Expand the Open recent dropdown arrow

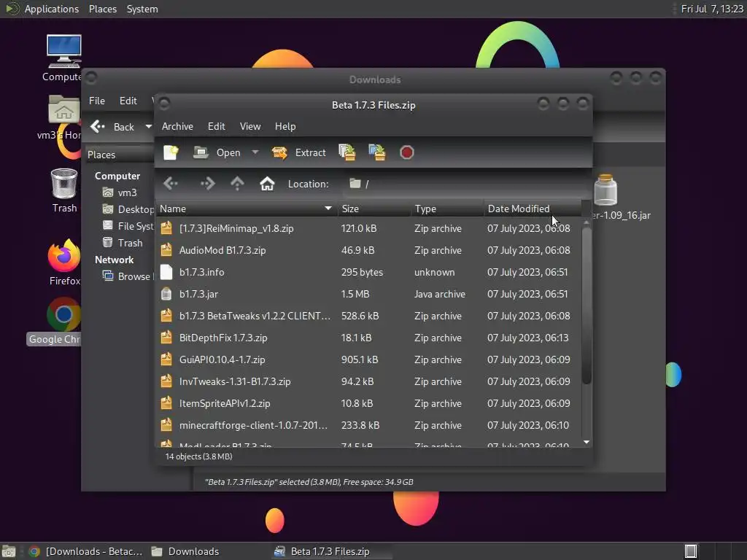pos(255,152)
